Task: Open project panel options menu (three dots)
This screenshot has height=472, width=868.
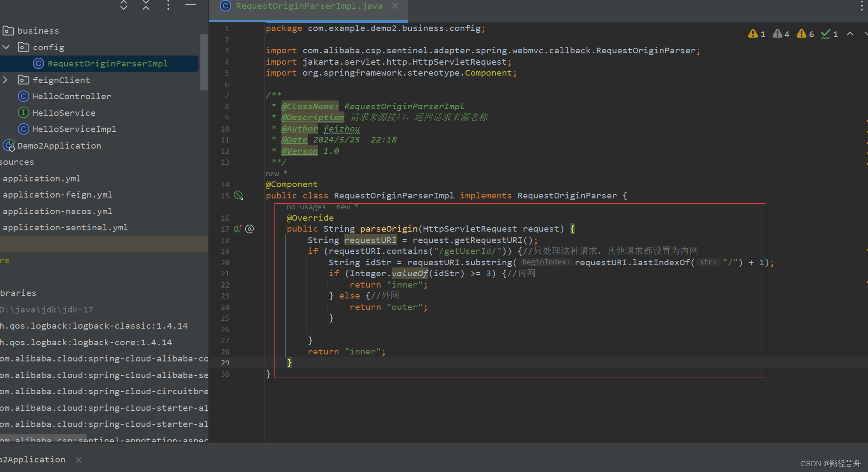Action: click(168, 5)
